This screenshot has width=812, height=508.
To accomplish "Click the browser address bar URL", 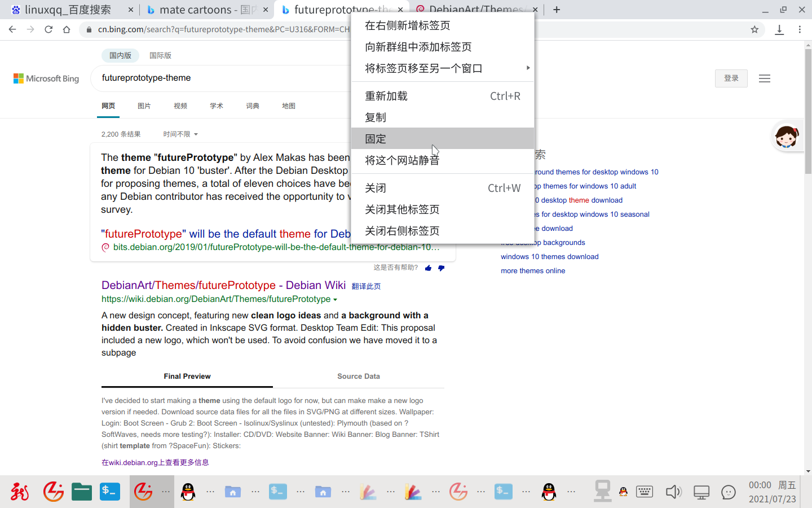I will (223, 29).
